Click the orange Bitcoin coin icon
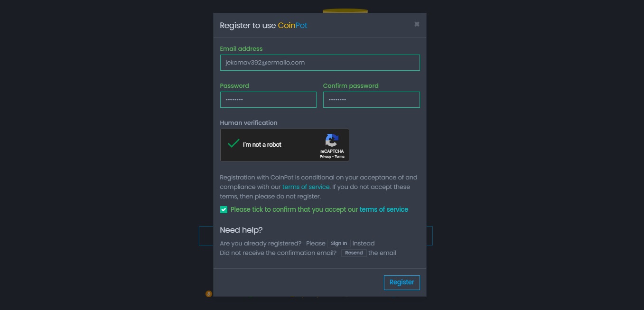The height and width of the screenshot is (310, 644). (x=208, y=294)
